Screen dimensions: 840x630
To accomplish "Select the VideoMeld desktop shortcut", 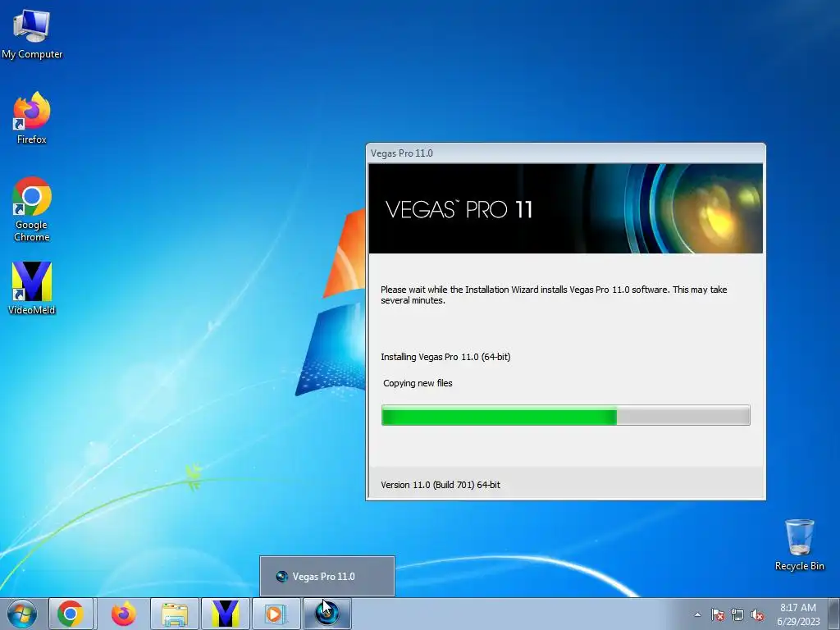I will (32, 288).
